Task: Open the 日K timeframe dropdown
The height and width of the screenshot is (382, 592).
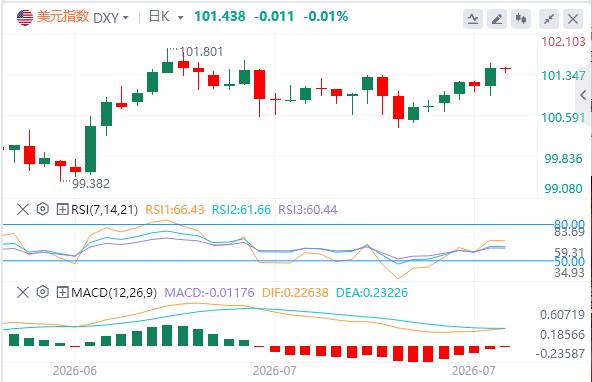Action: pyautogui.click(x=166, y=17)
